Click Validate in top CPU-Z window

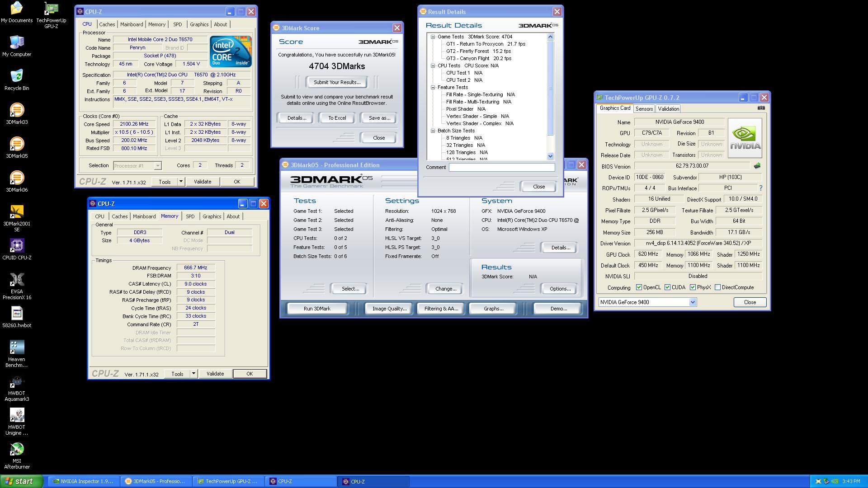click(x=203, y=182)
